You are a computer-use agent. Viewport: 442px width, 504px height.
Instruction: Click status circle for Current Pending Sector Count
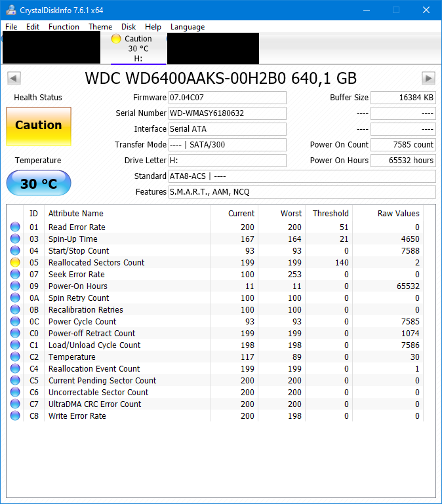(15, 380)
